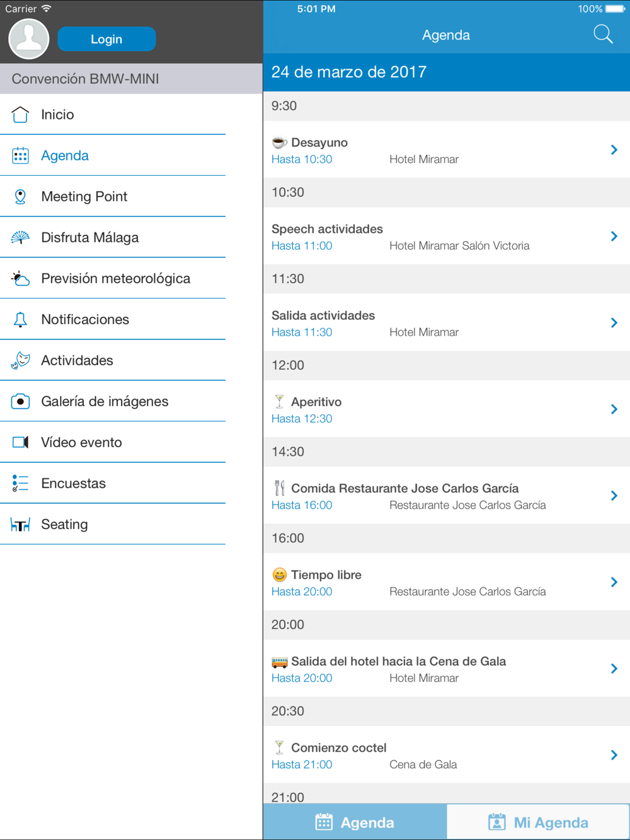
Task: Tap the Agenda tab calendar icon
Action: tap(324, 822)
